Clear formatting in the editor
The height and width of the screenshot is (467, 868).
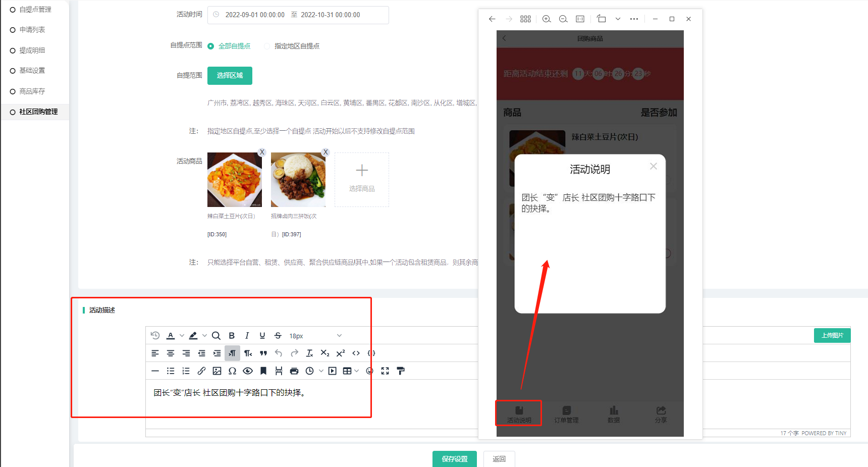(309, 353)
